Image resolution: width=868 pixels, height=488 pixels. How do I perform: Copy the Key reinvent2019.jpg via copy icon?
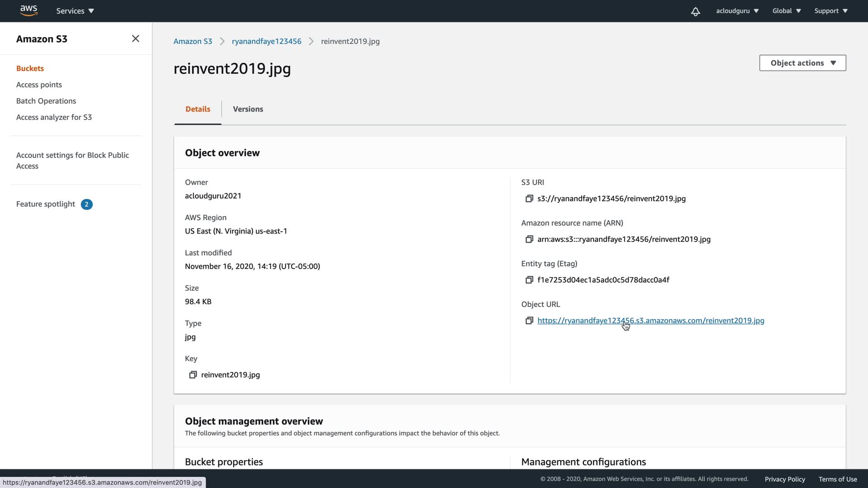point(193,375)
